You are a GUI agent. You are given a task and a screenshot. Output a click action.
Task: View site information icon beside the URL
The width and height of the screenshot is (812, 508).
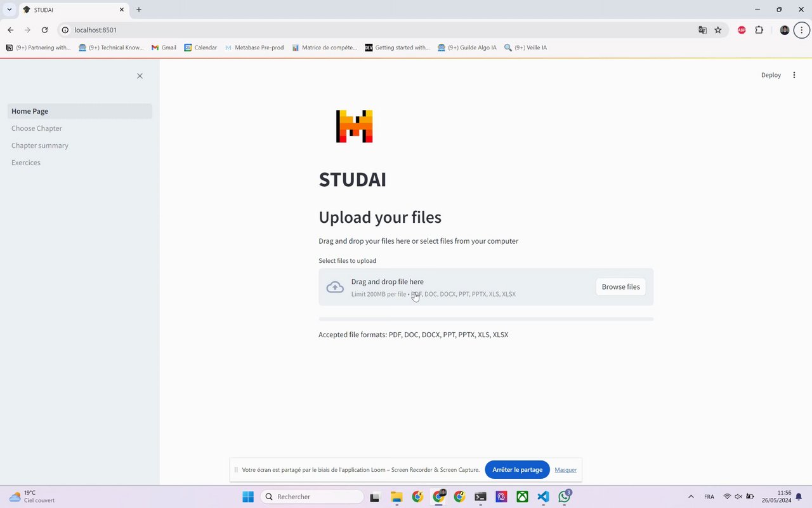65,30
